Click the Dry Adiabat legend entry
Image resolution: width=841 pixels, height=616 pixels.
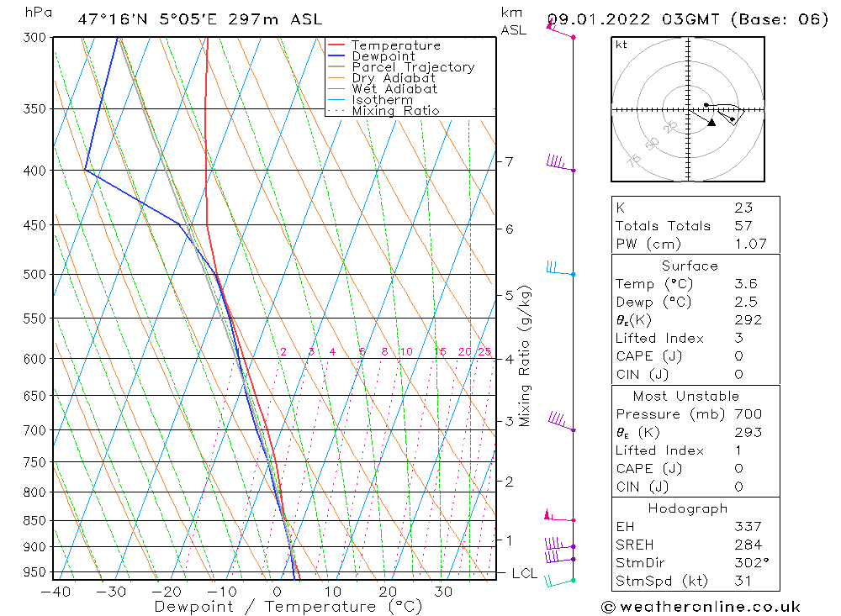pyautogui.click(x=381, y=78)
